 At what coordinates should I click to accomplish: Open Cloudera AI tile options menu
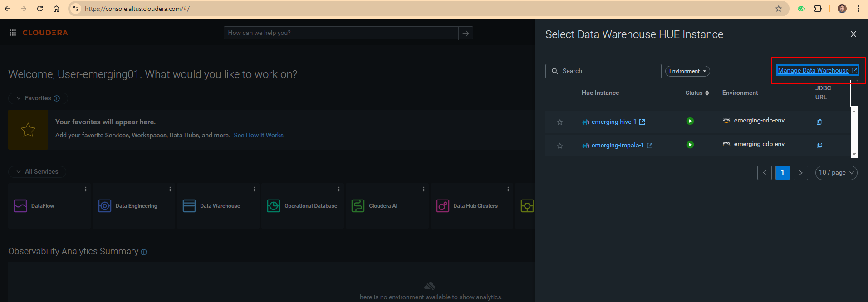424,189
